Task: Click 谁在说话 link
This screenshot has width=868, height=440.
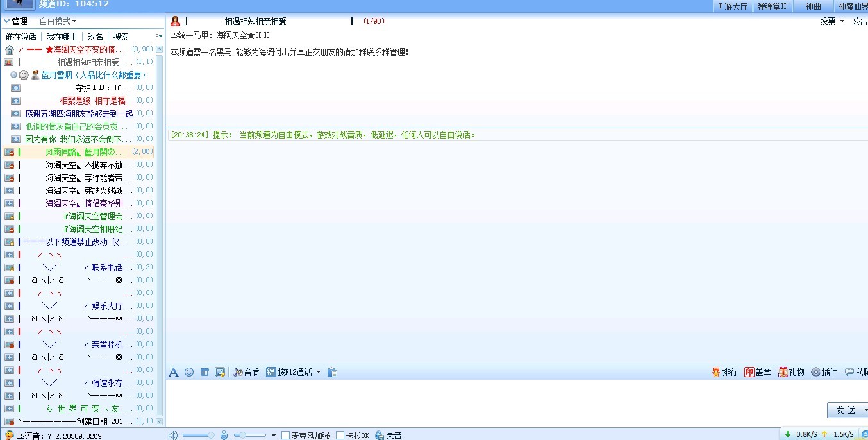Action: point(21,37)
